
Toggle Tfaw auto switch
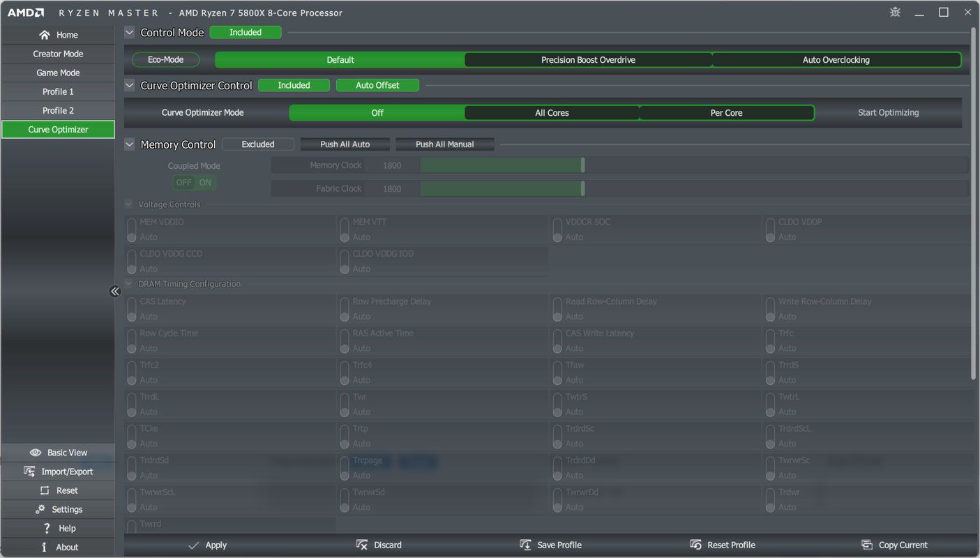coord(557,372)
